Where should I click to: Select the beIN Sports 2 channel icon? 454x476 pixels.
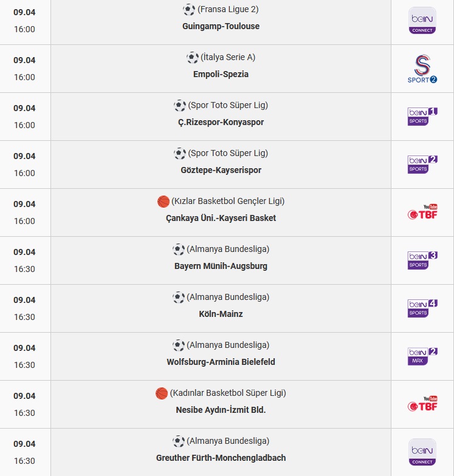click(x=422, y=164)
